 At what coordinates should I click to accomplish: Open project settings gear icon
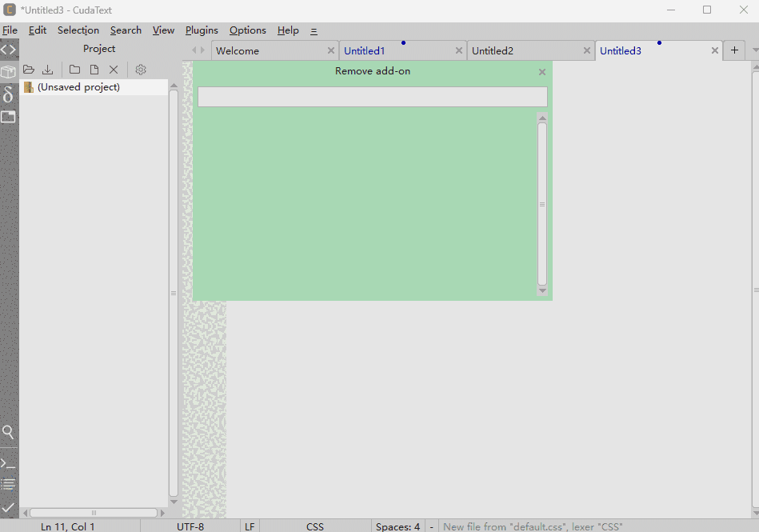[x=141, y=70]
